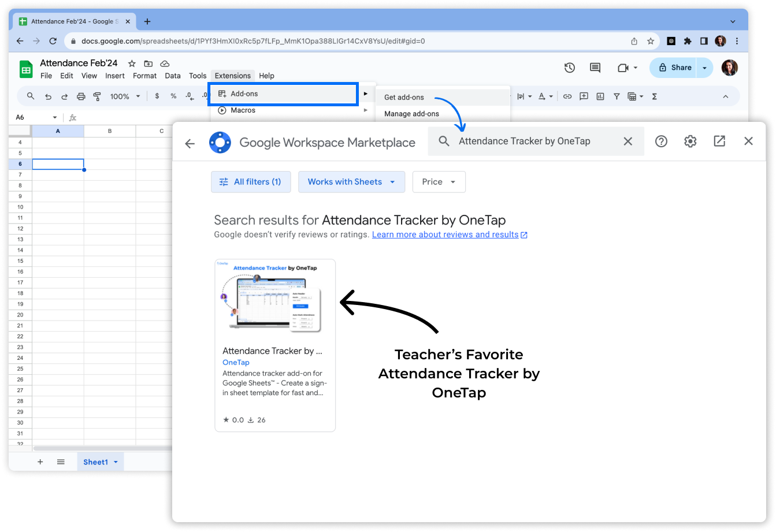Click the insert link icon
This screenshot has width=776, height=532.
click(567, 96)
